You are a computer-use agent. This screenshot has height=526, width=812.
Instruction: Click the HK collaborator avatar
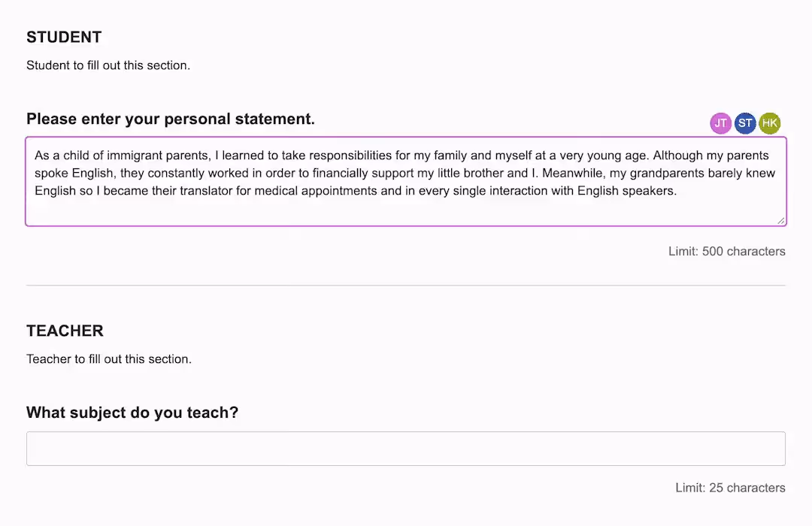click(x=769, y=123)
